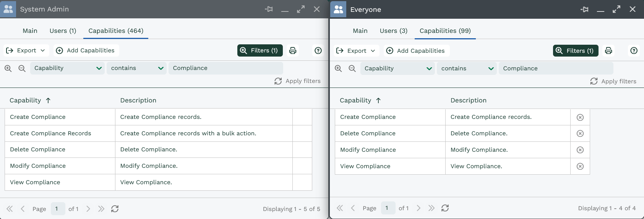The width and height of the screenshot is (644, 219).
Task: Remove View Compliance capability from Everyone
Action: 580,166
